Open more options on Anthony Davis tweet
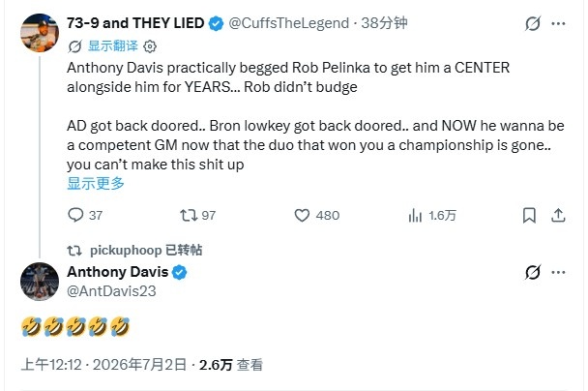This screenshot has height=391, width=588. pyautogui.click(x=558, y=272)
